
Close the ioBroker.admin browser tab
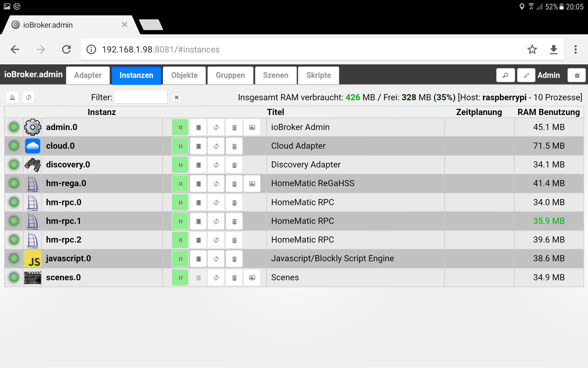tap(125, 25)
